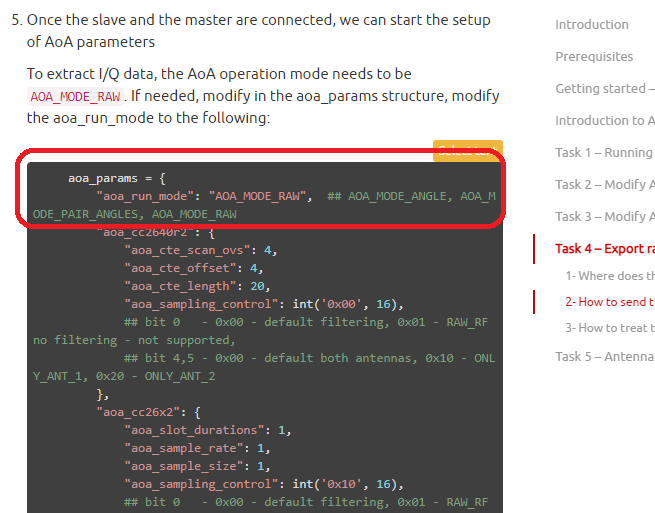Open subsection '1- Where does th'
This screenshot has width=655, height=513.
pyautogui.click(x=610, y=276)
